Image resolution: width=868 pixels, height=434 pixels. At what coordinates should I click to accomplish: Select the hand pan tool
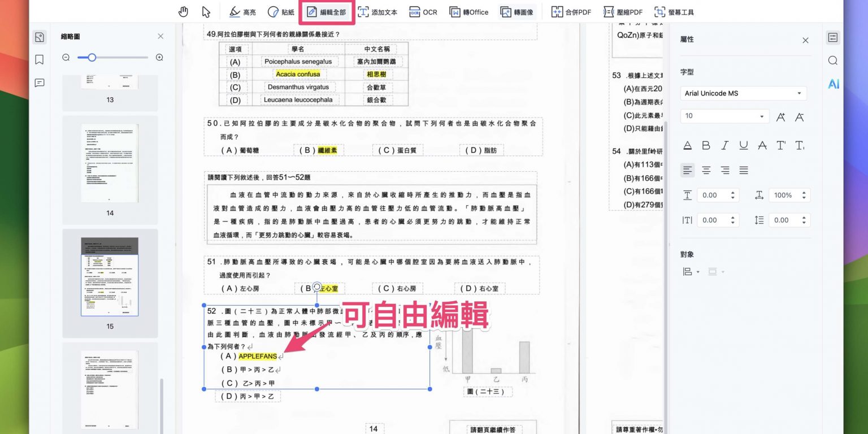tap(183, 12)
